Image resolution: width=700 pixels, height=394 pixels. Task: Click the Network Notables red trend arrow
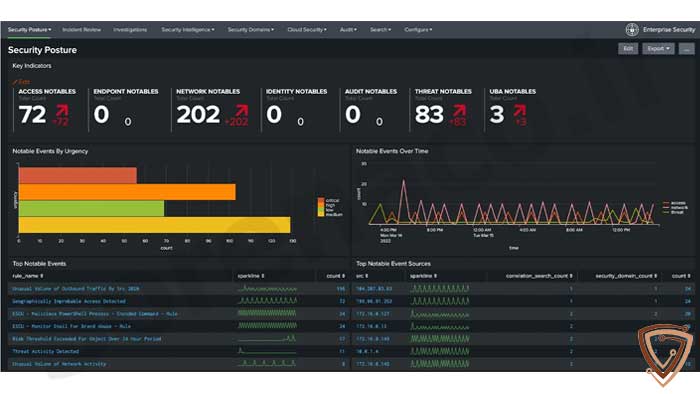click(242, 110)
